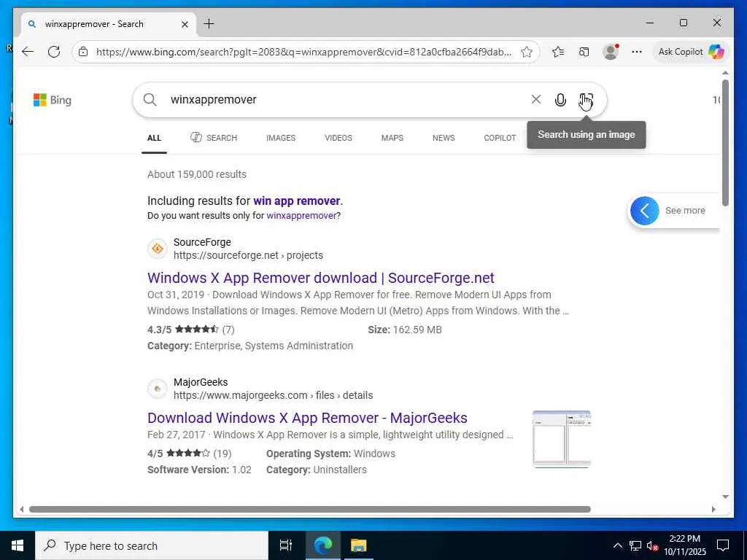This screenshot has width=747, height=560.
Task: Close the winxappremover search tab
Action: click(185, 24)
